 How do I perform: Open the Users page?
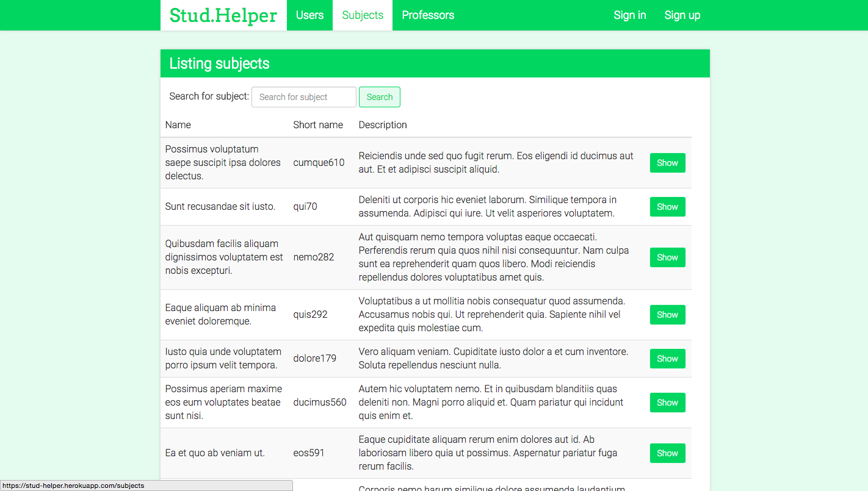coord(309,15)
